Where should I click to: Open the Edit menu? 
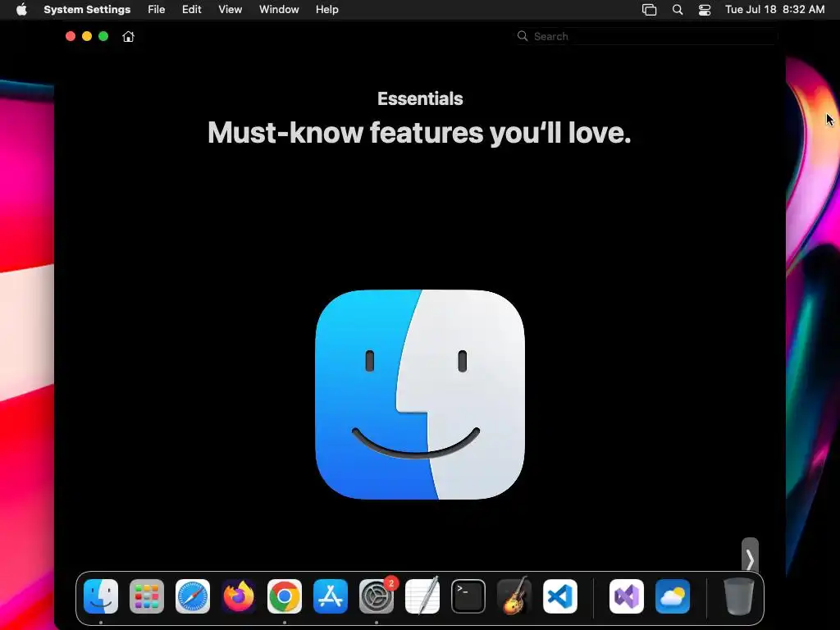pyautogui.click(x=191, y=10)
